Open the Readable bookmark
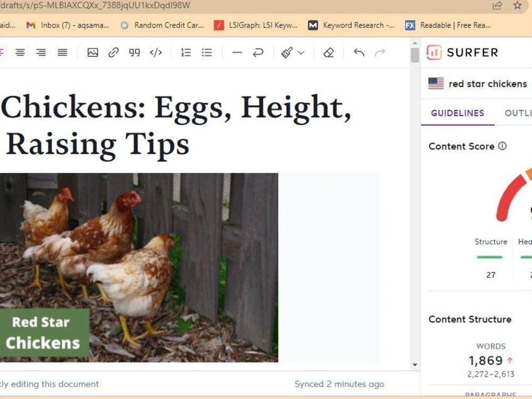This screenshot has height=399, width=532. coord(448,25)
